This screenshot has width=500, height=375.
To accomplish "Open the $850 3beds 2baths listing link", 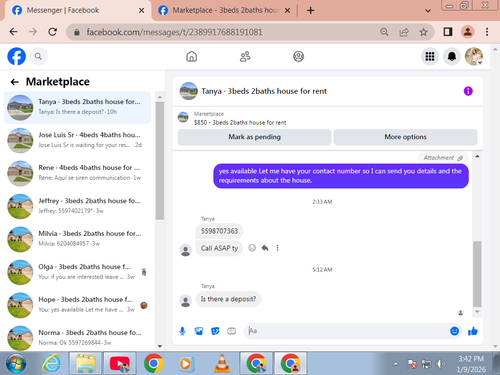I will click(x=240, y=122).
